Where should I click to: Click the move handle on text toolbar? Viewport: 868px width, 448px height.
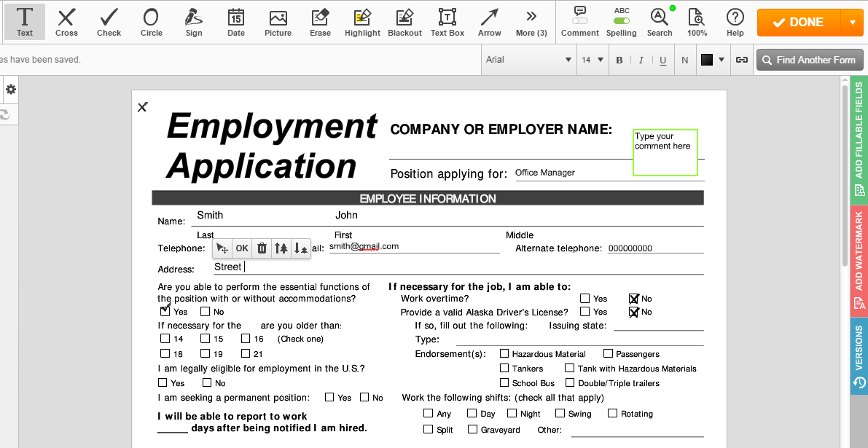click(x=222, y=248)
